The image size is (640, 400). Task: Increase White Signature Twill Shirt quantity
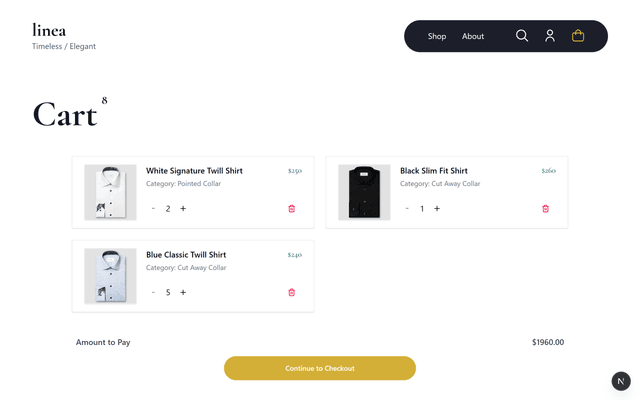tap(183, 209)
